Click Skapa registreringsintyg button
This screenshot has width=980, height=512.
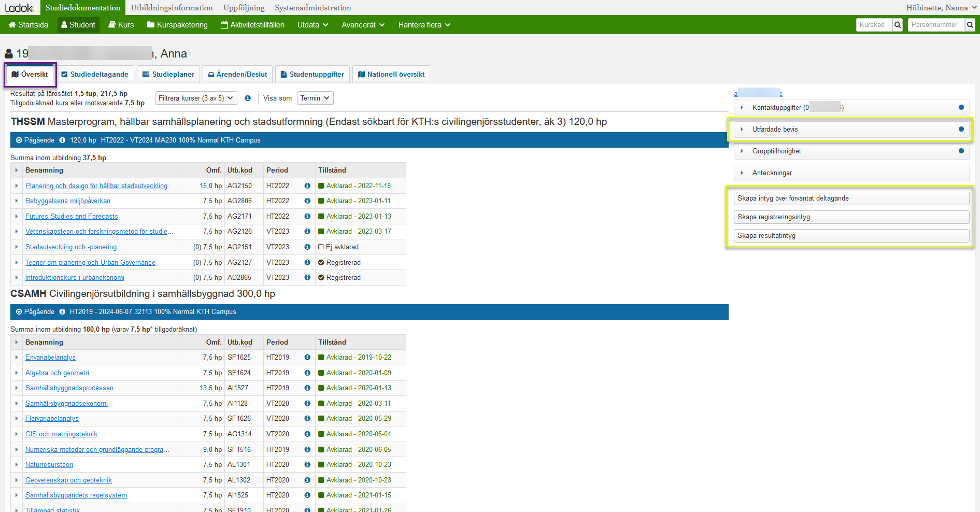(x=851, y=217)
